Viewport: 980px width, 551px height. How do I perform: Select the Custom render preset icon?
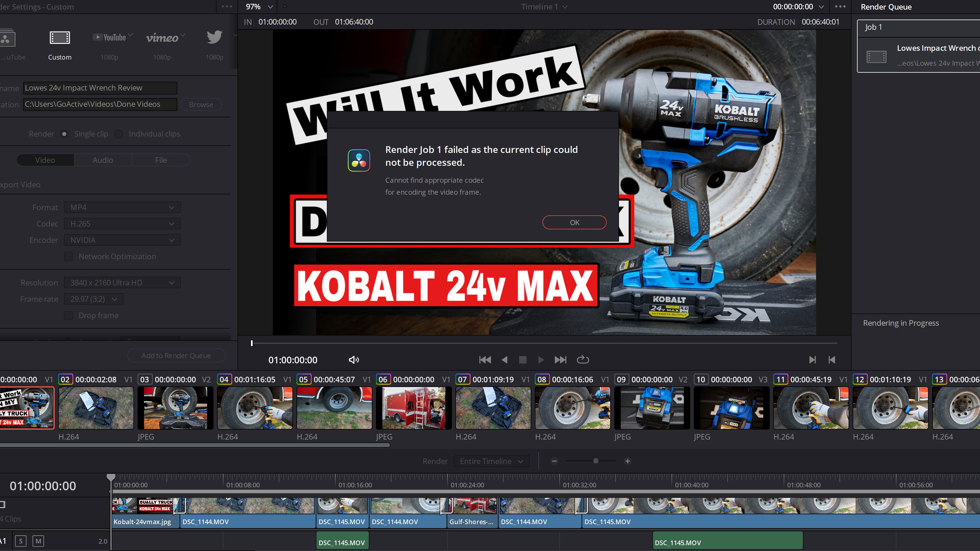tap(60, 38)
